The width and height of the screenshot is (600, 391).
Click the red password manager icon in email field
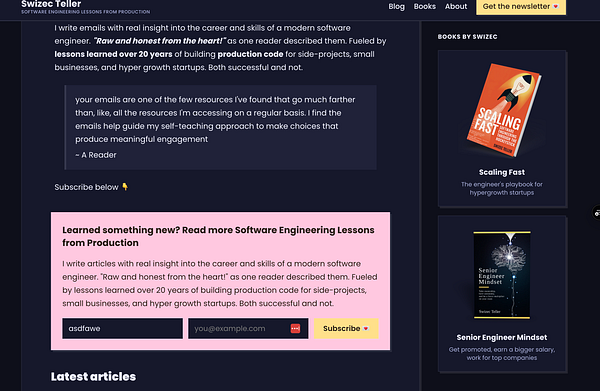(x=295, y=328)
